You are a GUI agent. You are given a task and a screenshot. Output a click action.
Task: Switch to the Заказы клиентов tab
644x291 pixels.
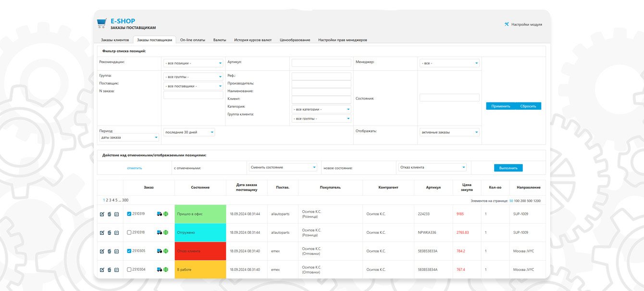(115, 40)
